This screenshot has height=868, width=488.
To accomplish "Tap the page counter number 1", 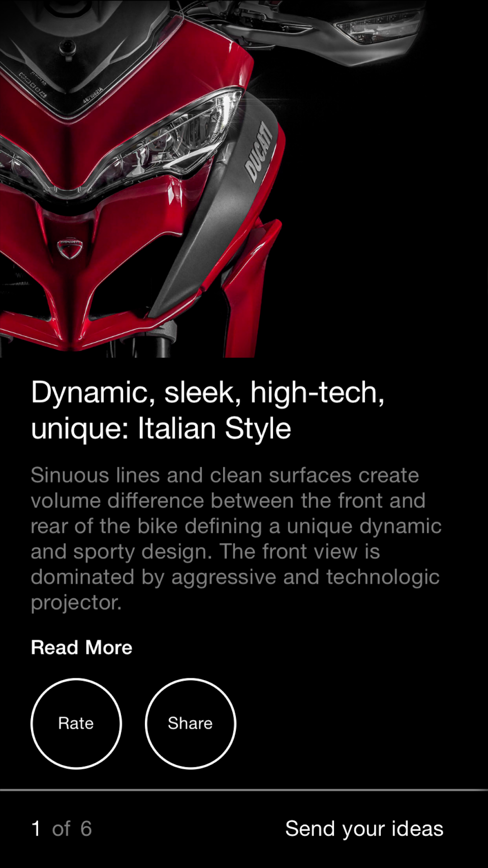I will click(36, 829).
